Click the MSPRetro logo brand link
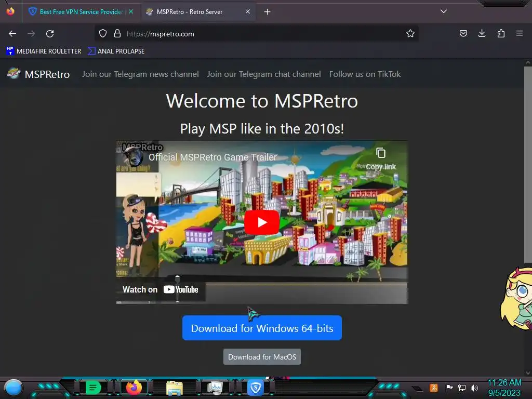This screenshot has height=399, width=532. pyautogui.click(x=38, y=74)
